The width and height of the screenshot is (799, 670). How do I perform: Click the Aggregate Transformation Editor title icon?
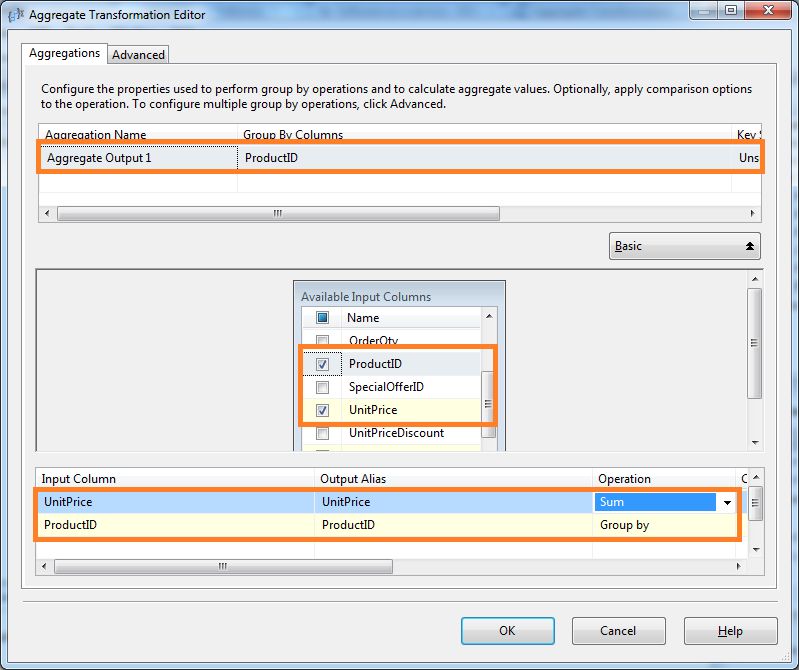[x=16, y=15]
